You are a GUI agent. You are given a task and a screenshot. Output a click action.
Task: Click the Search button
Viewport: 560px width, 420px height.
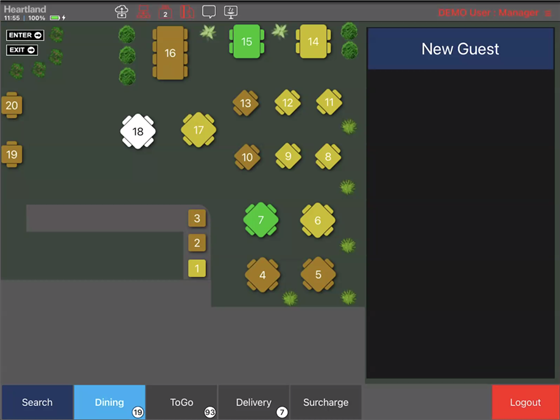pyautogui.click(x=37, y=402)
